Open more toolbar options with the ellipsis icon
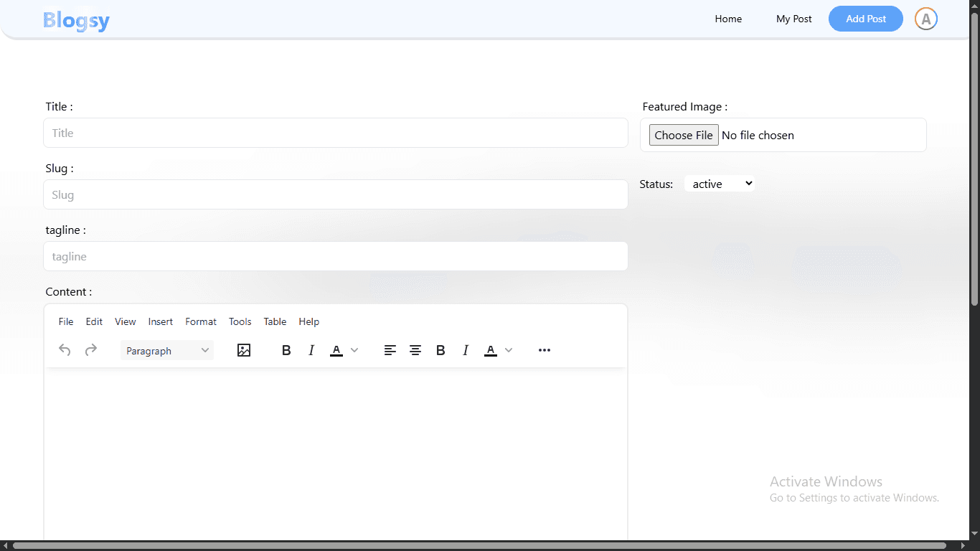Viewport: 980px width, 551px height. 545,350
